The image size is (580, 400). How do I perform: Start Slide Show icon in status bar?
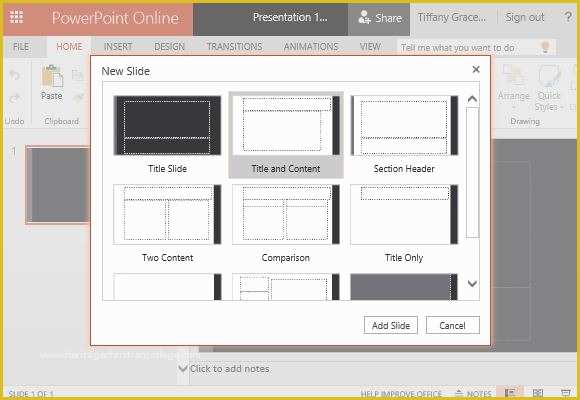click(x=566, y=393)
